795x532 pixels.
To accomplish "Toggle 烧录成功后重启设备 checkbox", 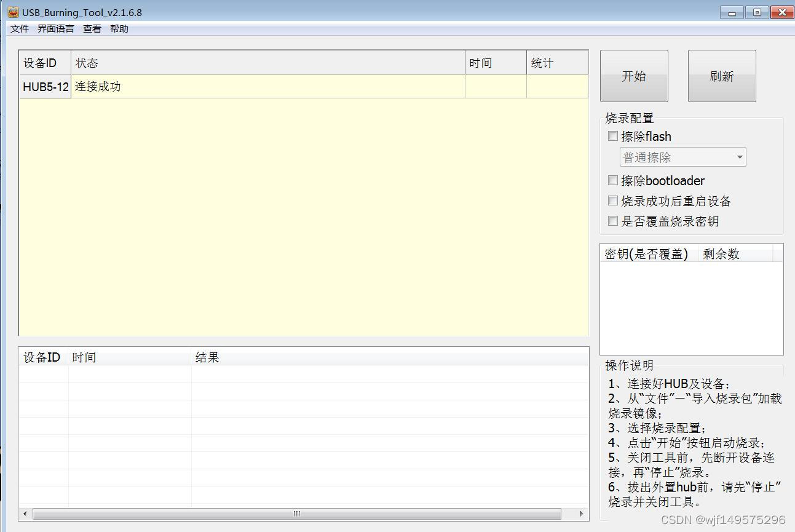I will tap(613, 200).
